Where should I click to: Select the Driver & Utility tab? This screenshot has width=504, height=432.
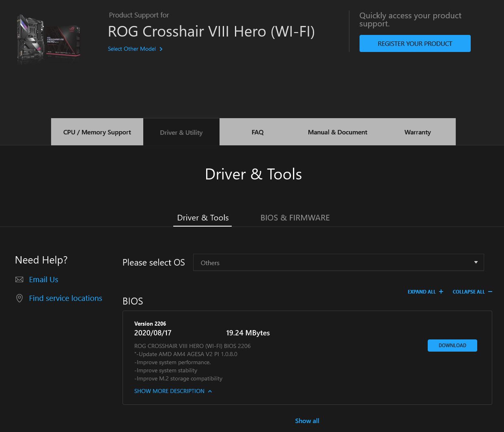pos(181,132)
